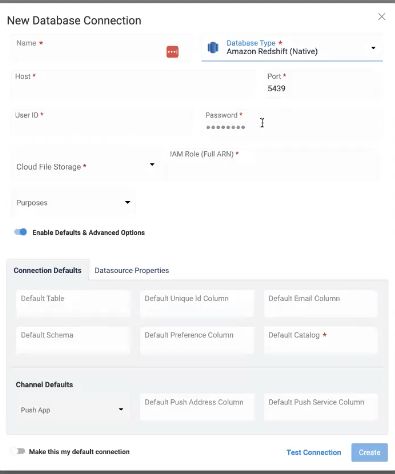Click the Create button
This screenshot has width=395, height=474.
(369, 452)
